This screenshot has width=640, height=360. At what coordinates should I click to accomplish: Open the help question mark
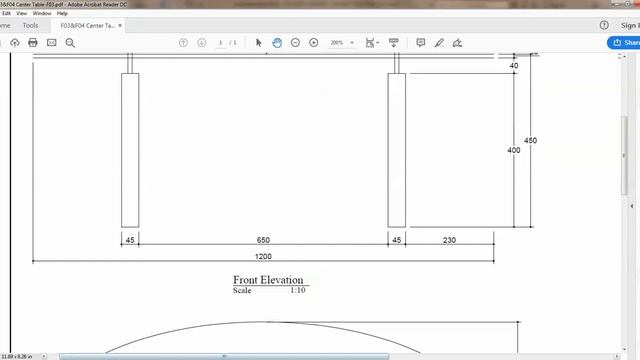604,25
